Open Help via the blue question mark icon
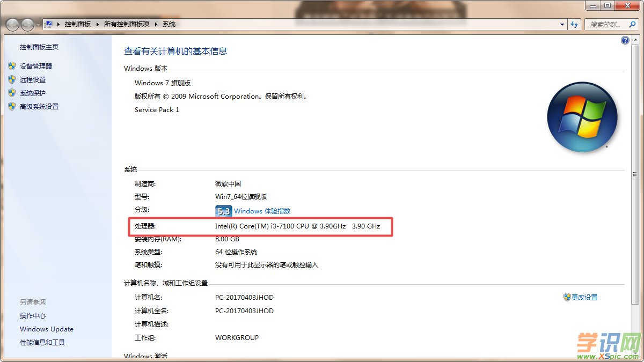The width and height of the screenshot is (644, 362). [625, 40]
